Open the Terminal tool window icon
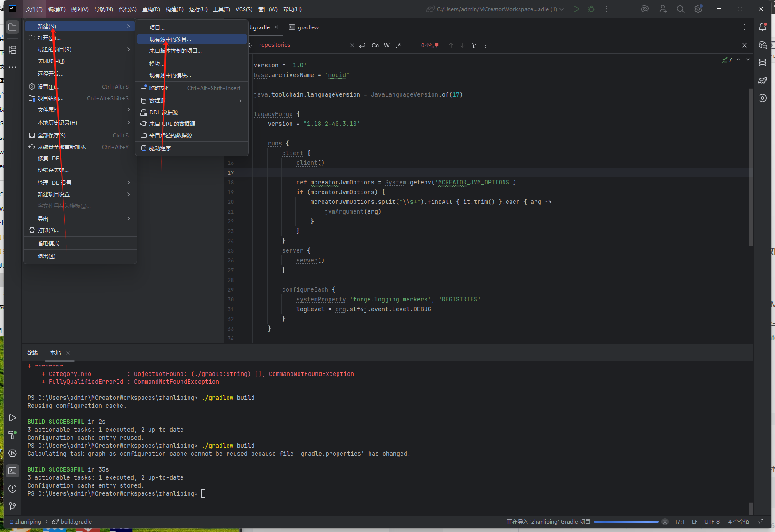This screenshot has width=775, height=532. (x=12, y=470)
